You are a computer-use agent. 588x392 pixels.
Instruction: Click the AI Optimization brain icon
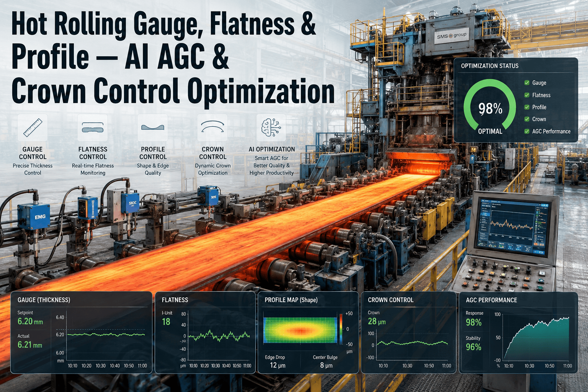click(271, 127)
